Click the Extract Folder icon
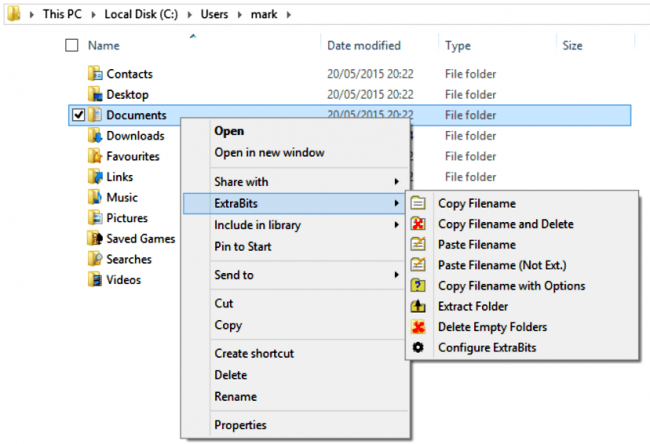The height and width of the screenshot is (444, 650). [x=418, y=306]
